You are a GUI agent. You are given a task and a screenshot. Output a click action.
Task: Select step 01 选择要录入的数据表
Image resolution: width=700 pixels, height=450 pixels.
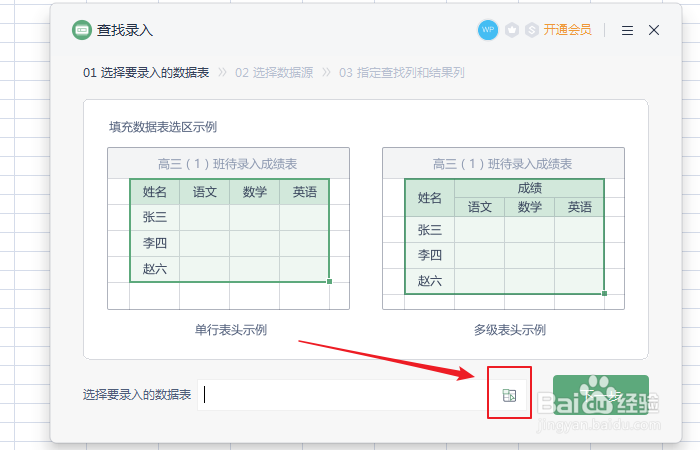click(x=146, y=72)
